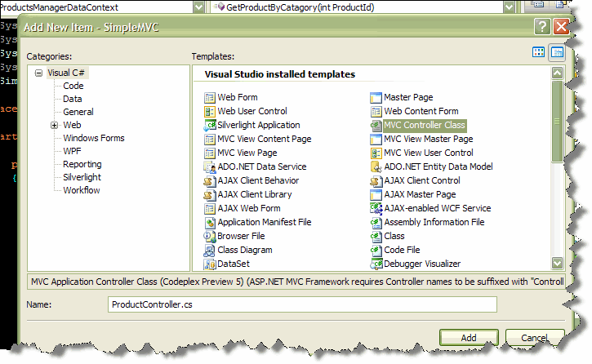592x364 pixels.
Task: Open the GetProductByCatagory member dropdown
Action: (510, 7)
